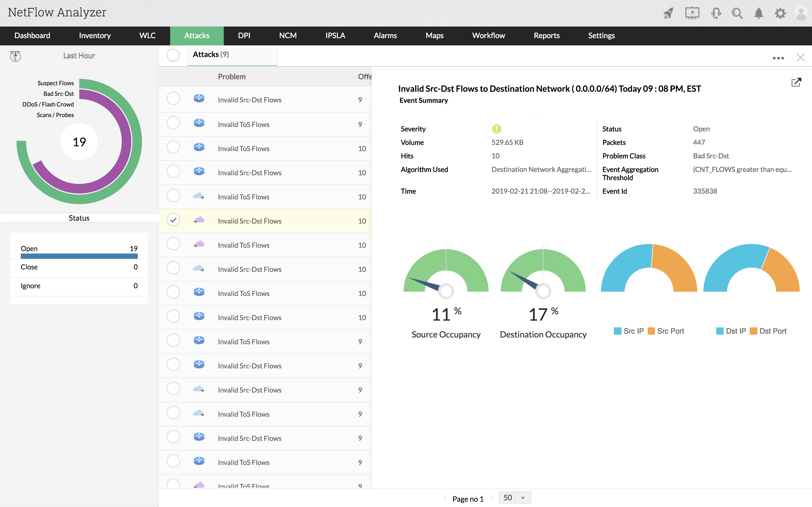Launch the global search tool
Image resolution: width=812 pixels, height=507 pixels.
click(x=737, y=13)
